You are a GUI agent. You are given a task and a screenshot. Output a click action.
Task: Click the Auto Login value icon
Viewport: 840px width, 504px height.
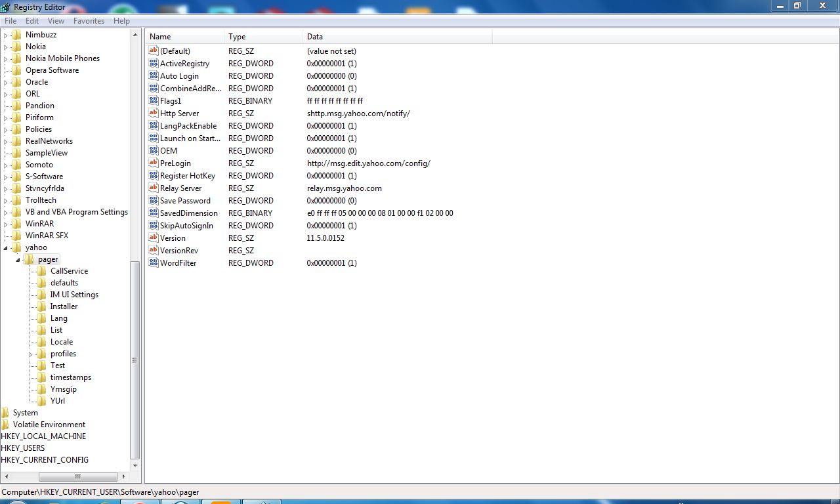154,76
